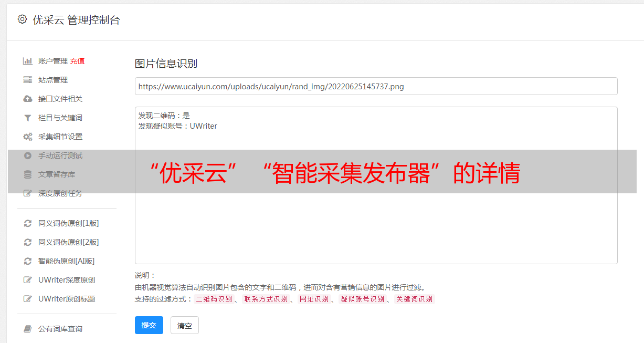
Task: Open UWriter深度原创 page
Action: coord(67,280)
